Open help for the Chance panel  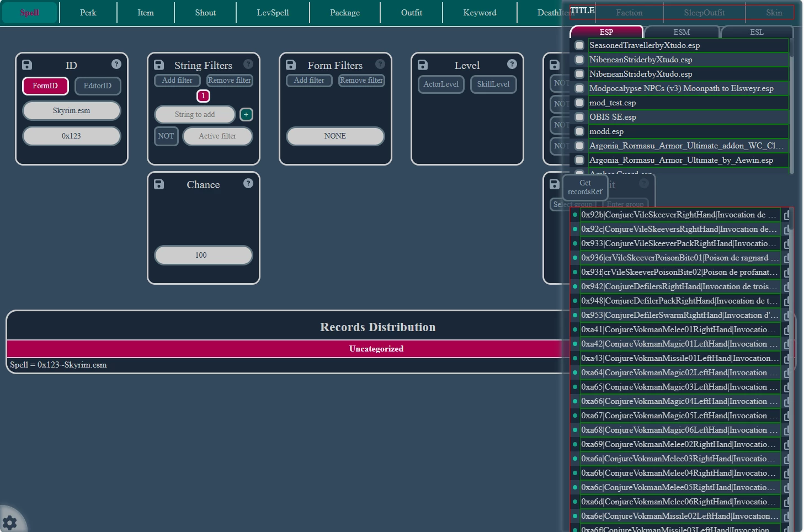pos(248,183)
